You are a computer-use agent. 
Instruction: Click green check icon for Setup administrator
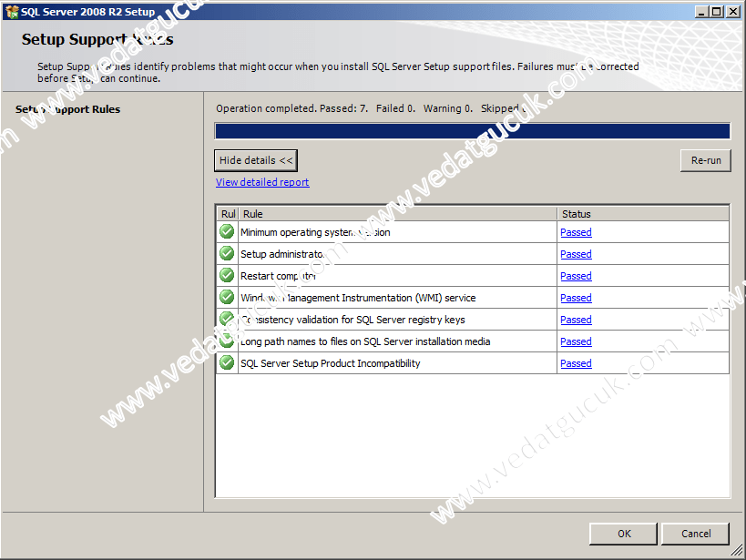pyautogui.click(x=227, y=254)
